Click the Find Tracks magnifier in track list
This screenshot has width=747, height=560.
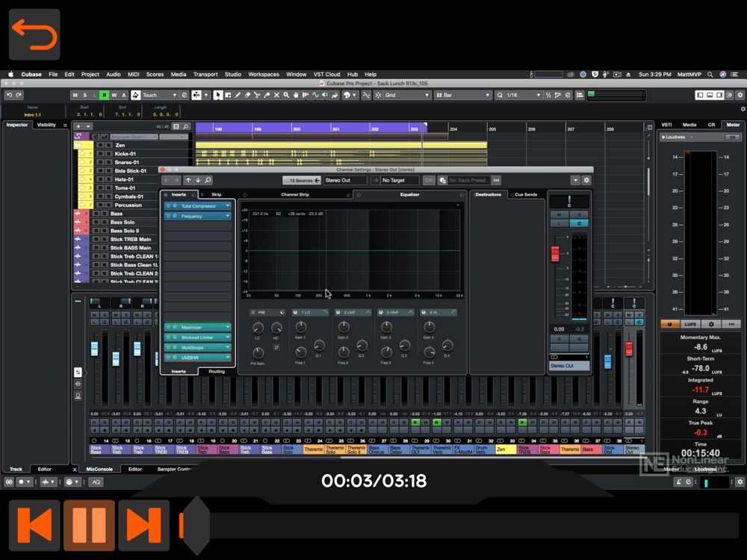186,127
